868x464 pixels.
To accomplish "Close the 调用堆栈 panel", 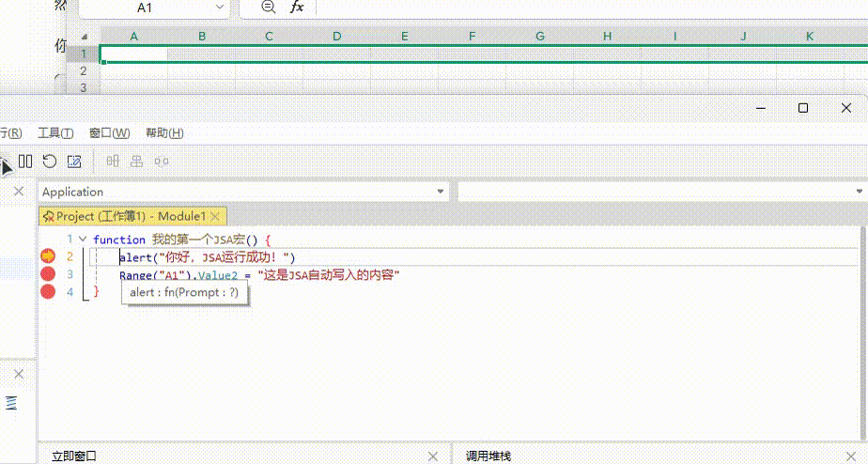I will pyautogui.click(x=851, y=456).
